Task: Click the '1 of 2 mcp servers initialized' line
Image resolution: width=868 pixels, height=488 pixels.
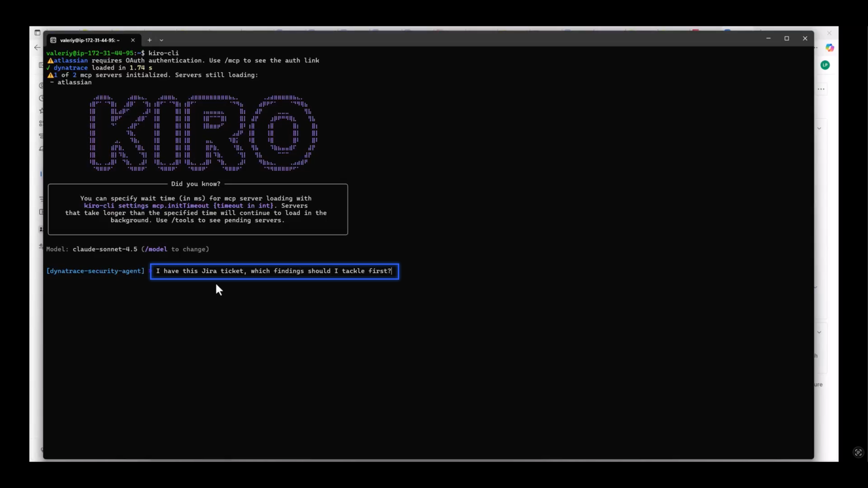Action: 153,75
